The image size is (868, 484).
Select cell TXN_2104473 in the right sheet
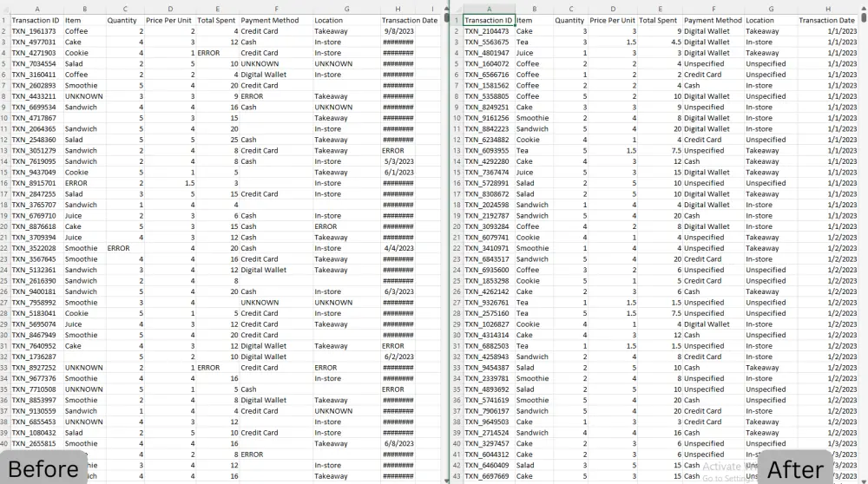(488, 31)
